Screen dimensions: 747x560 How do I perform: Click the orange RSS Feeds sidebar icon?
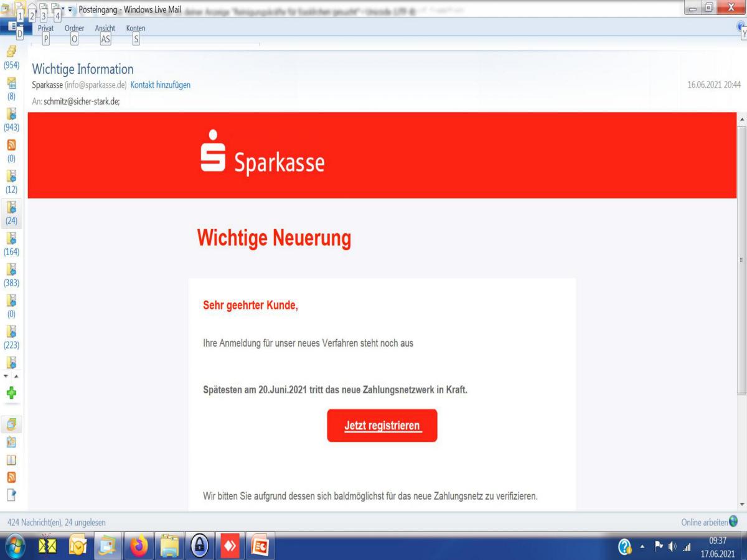pyautogui.click(x=11, y=477)
